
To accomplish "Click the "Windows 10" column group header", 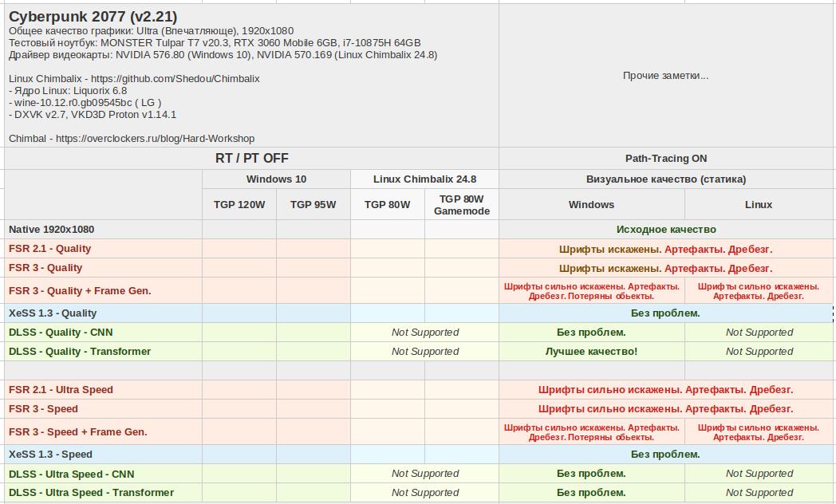I will coord(276,179).
